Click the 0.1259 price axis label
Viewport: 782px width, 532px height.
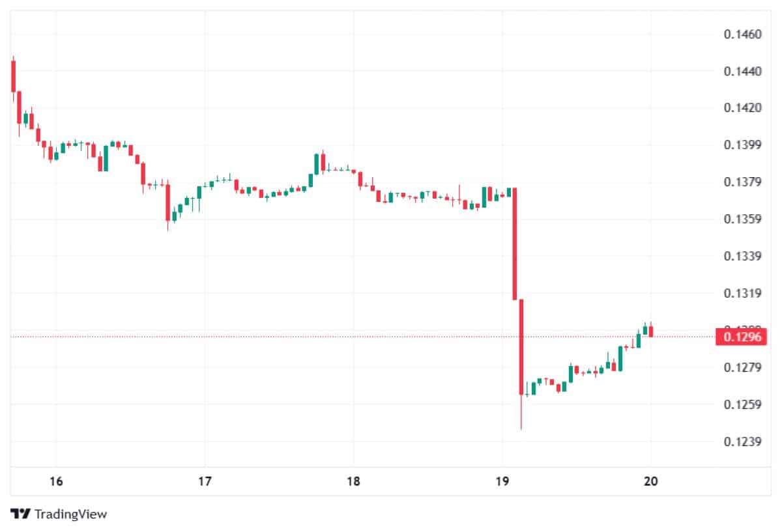743,404
